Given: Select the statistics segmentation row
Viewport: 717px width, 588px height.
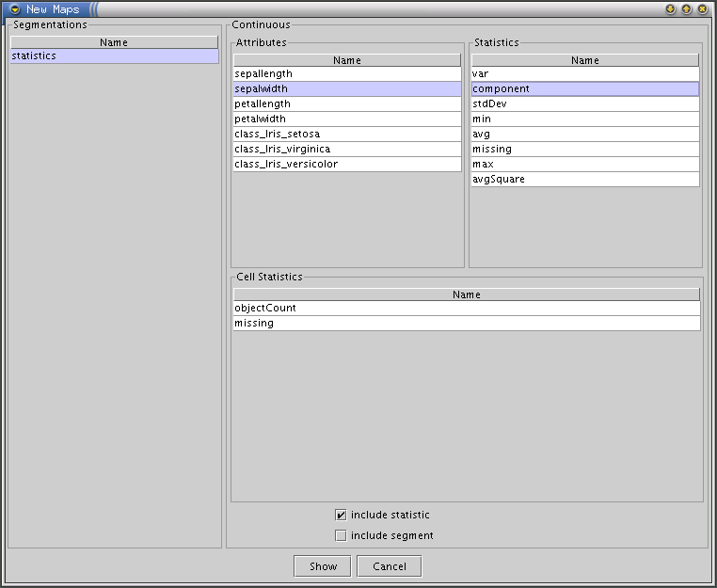Looking at the screenshot, I should [x=114, y=56].
